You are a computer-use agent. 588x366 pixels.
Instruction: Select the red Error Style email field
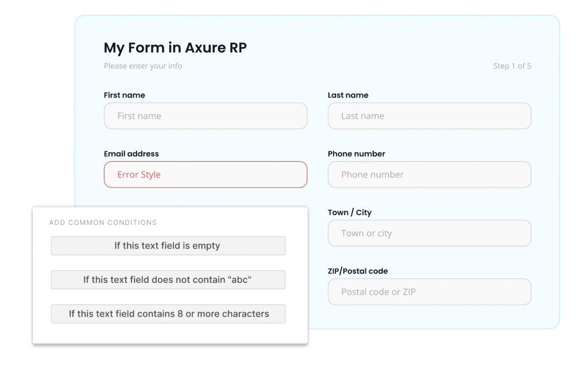(205, 174)
